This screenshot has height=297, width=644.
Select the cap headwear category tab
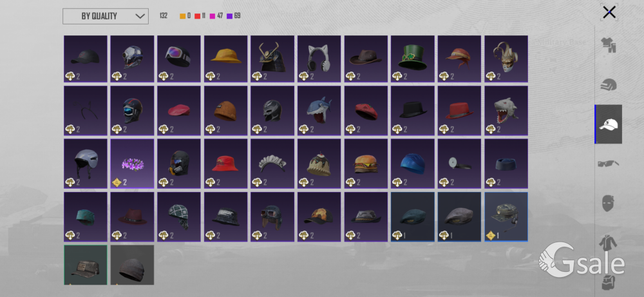[x=609, y=124]
